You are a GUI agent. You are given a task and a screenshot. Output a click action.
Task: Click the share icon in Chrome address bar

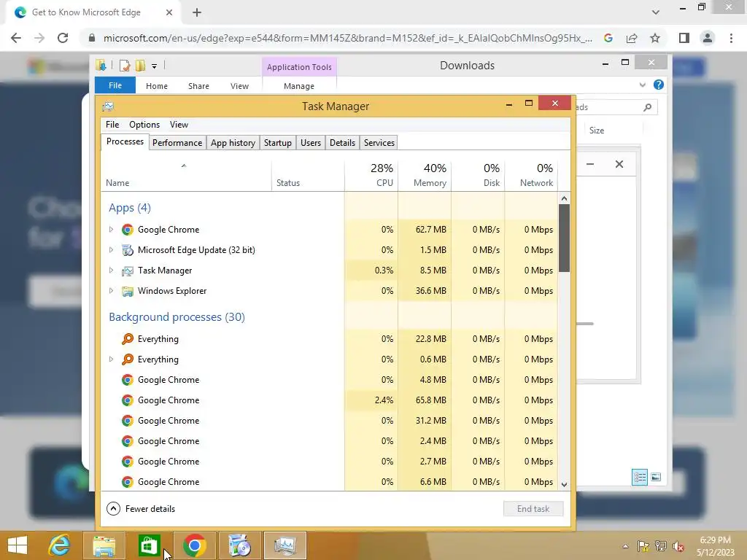[x=632, y=38]
